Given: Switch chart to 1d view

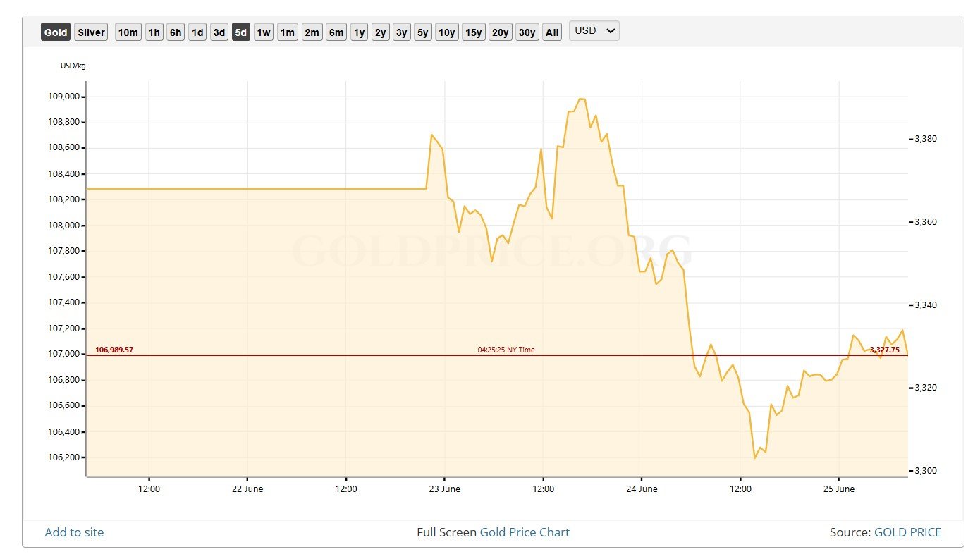Looking at the screenshot, I should (x=197, y=32).
